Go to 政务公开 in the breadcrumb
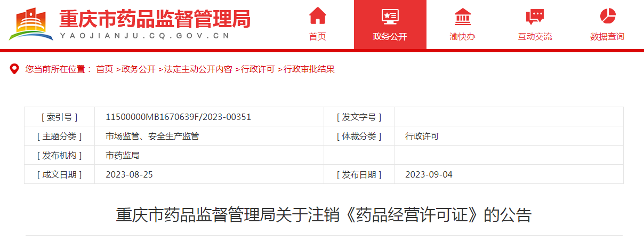 coord(139,69)
